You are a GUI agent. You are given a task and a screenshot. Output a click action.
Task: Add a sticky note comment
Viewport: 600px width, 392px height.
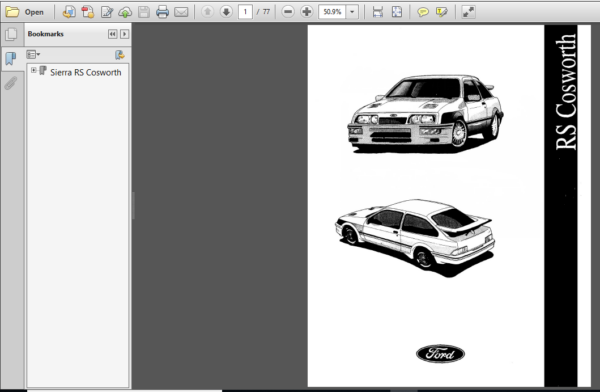point(423,12)
